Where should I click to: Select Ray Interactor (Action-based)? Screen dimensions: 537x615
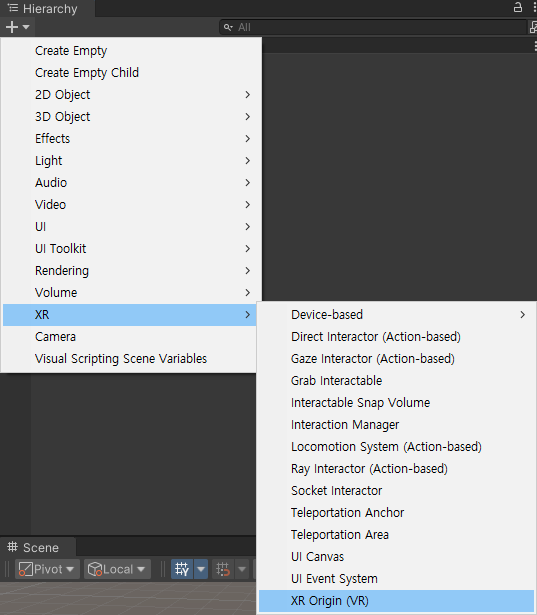pyautogui.click(x=397, y=468)
